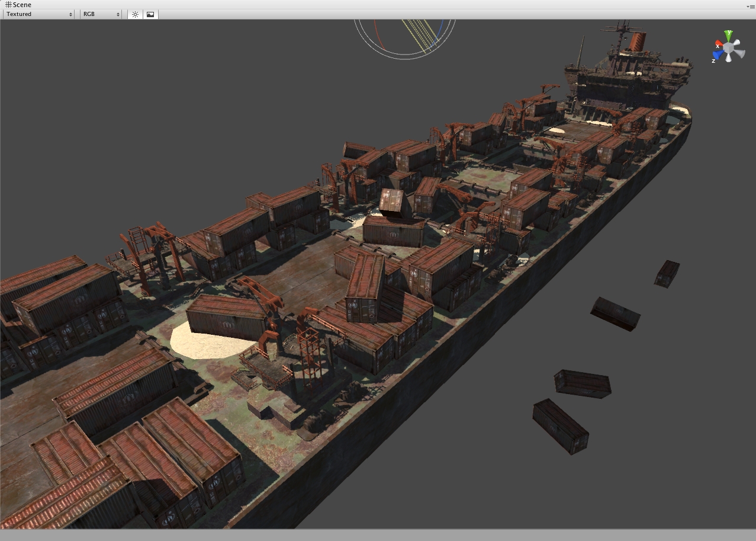
Task: Select the orange smokestack on the ship bridge
Action: point(637,41)
